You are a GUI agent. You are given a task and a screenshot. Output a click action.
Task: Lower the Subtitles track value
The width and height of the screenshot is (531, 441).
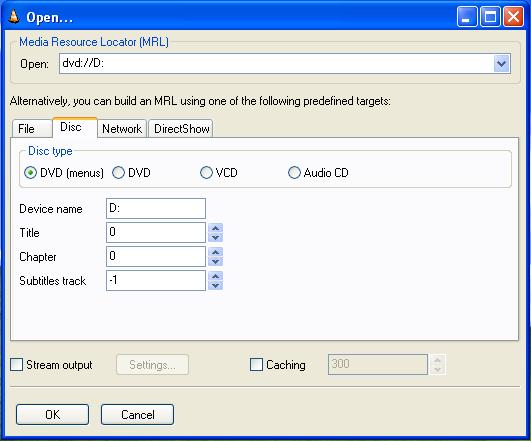tap(215, 286)
